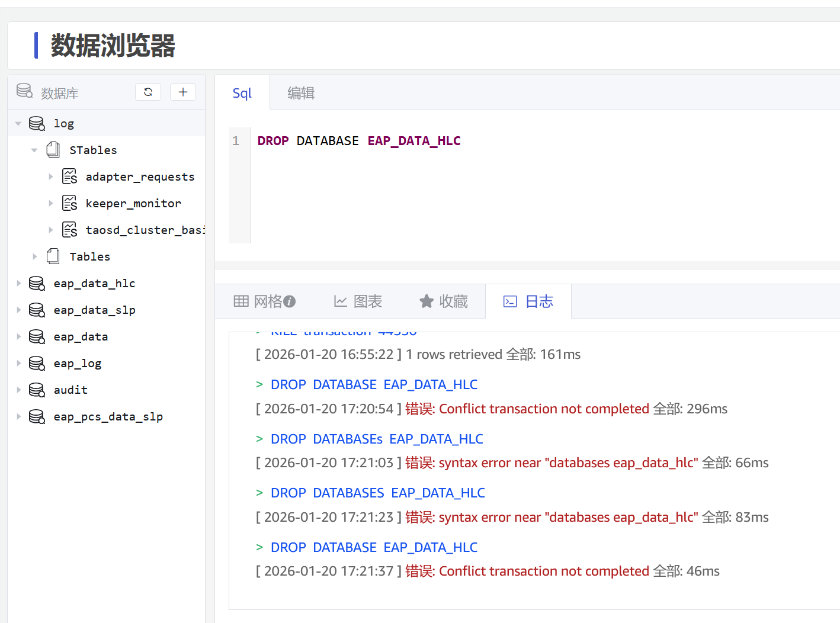Select eap_pcs_data_slp in database tree

point(108,416)
